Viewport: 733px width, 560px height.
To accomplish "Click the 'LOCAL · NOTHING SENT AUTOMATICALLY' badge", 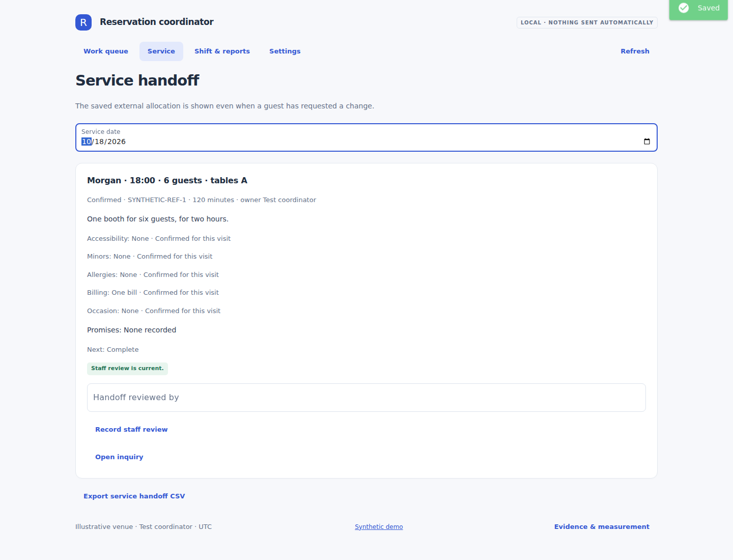I will pos(587,23).
